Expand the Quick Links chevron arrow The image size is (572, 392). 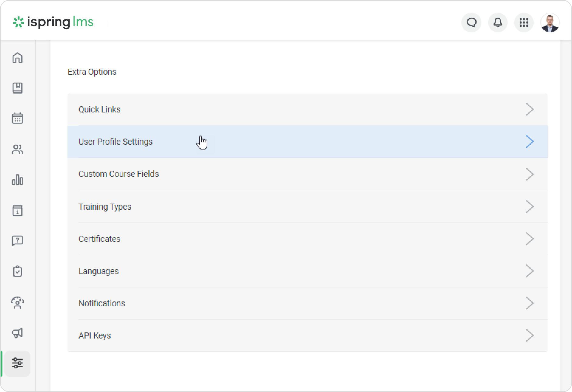coord(529,109)
